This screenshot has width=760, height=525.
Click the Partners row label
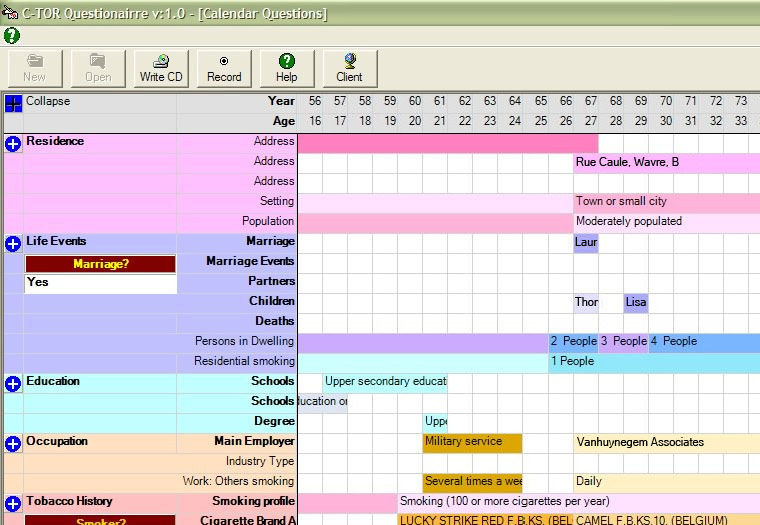271,282
